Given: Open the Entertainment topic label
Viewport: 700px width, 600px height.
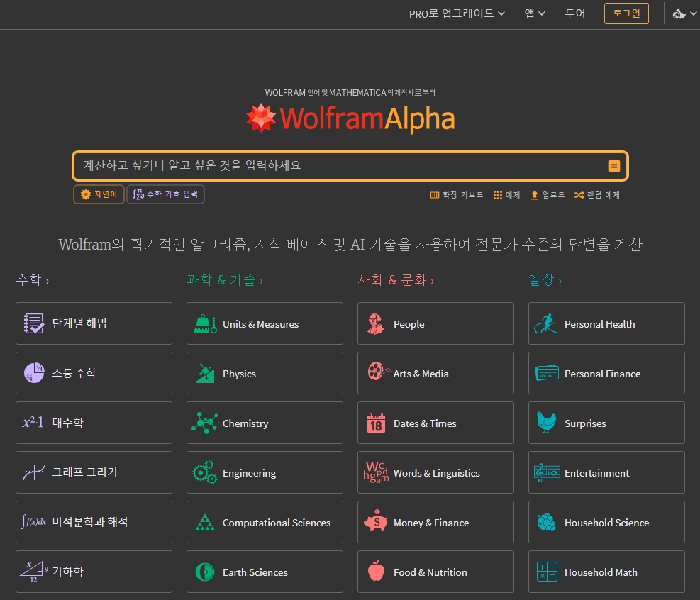Looking at the screenshot, I should [x=597, y=473].
